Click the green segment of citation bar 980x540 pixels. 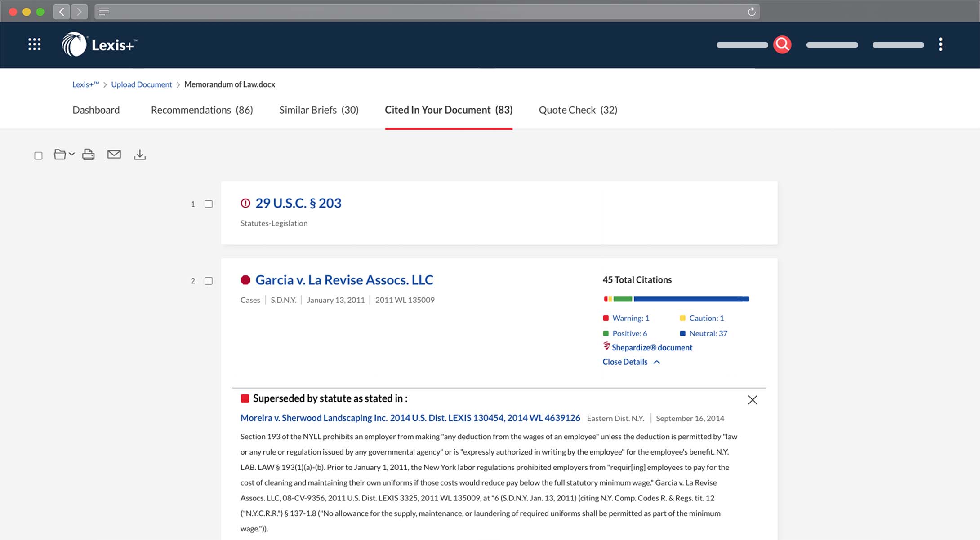pyautogui.click(x=623, y=299)
